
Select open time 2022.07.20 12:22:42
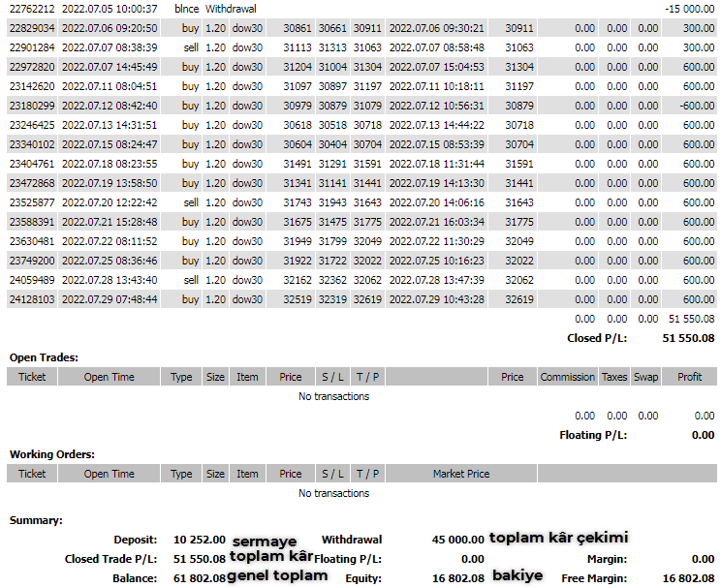tap(110, 202)
